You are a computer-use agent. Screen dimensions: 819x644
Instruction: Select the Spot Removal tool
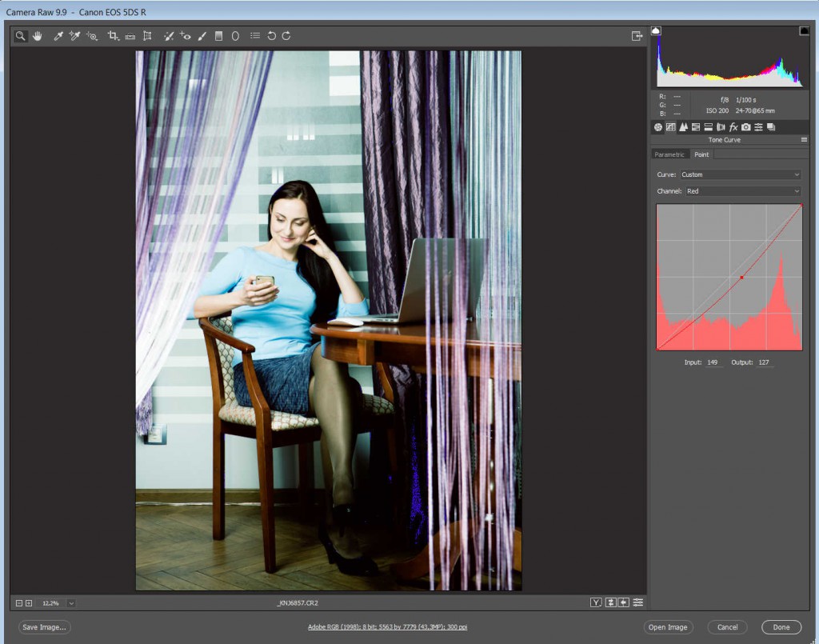click(x=169, y=36)
